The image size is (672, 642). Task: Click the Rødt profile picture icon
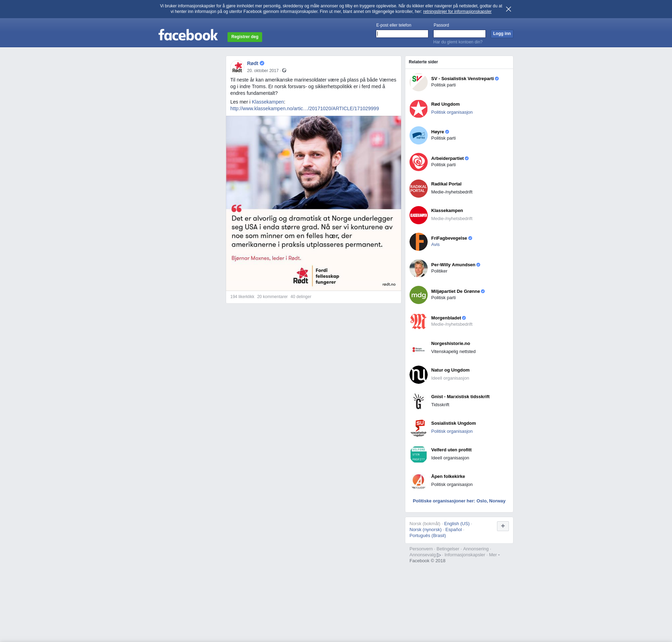click(x=237, y=67)
